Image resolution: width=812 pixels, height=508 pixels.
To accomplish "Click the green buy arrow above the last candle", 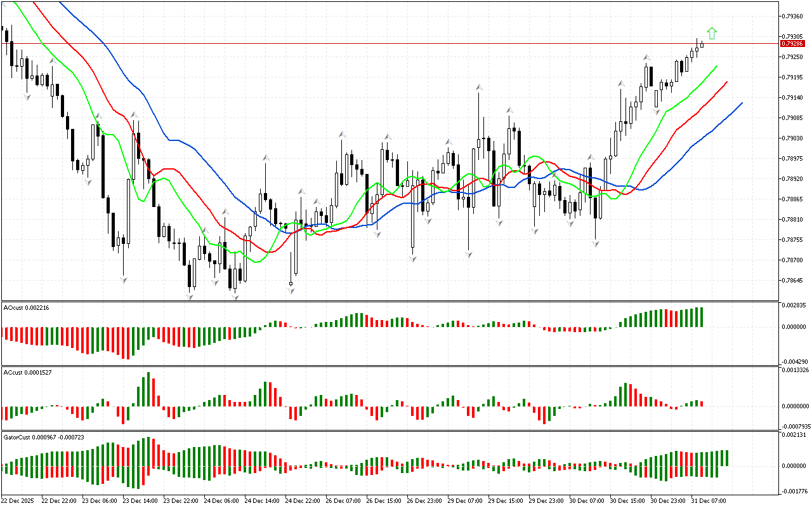I will pos(712,32).
